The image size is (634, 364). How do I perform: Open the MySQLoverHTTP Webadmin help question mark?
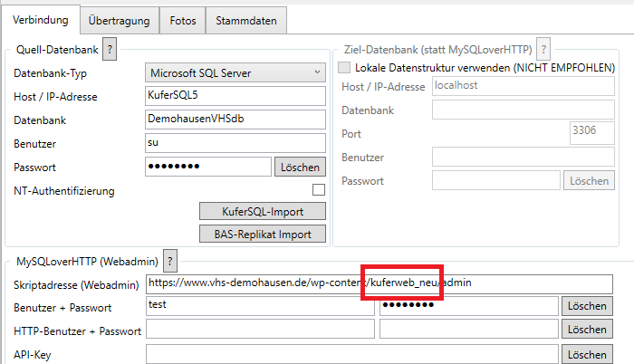170,262
